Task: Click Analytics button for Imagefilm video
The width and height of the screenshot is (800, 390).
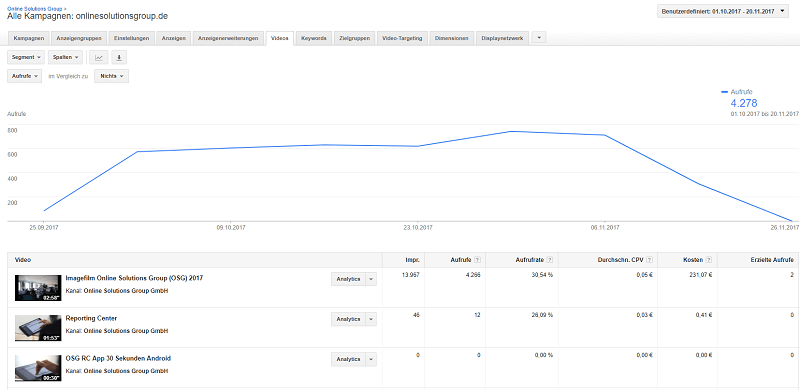Action: pyautogui.click(x=348, y=279)
